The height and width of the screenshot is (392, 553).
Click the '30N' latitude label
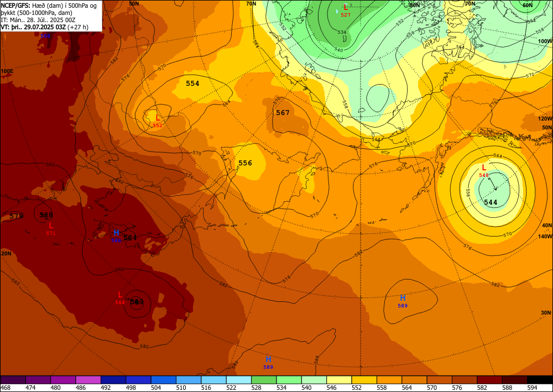(x=546, y=313)
